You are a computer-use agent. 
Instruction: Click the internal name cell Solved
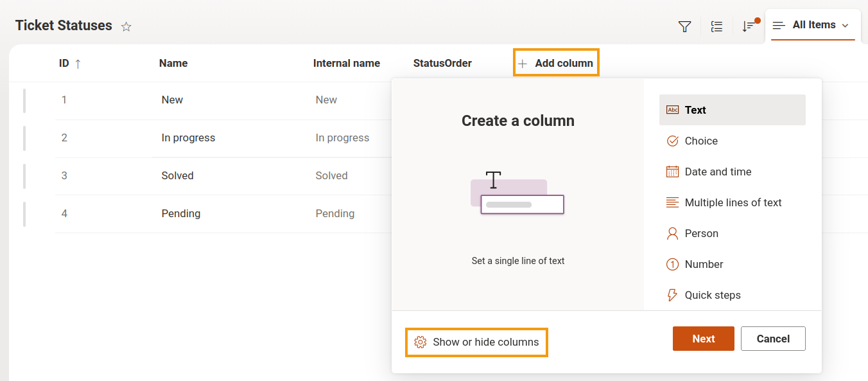point(331,175)
